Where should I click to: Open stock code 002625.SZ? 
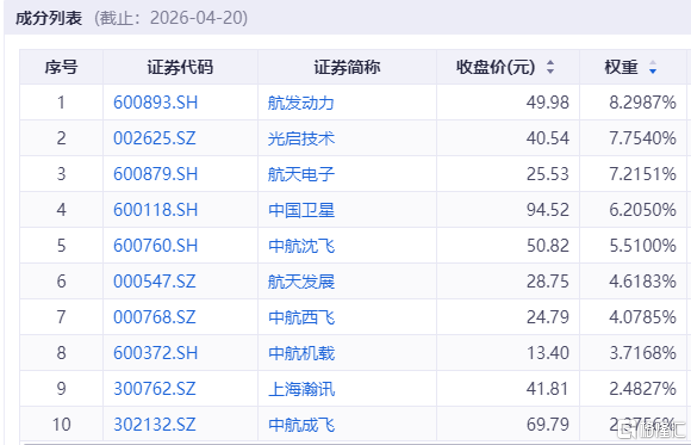[154, 139]
